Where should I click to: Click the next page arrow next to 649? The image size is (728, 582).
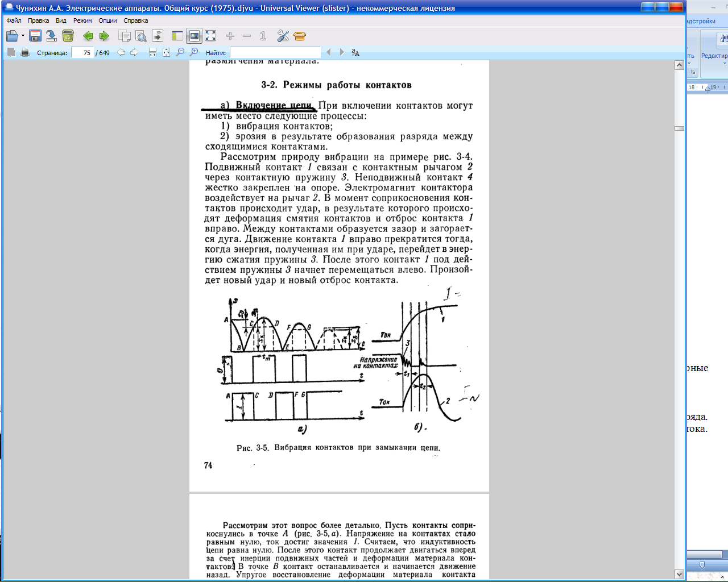[x=134, y=52]
